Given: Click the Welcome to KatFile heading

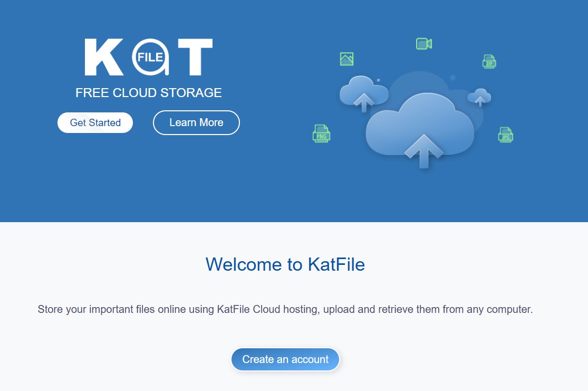Looking at the screenshot, I should 285,264.
